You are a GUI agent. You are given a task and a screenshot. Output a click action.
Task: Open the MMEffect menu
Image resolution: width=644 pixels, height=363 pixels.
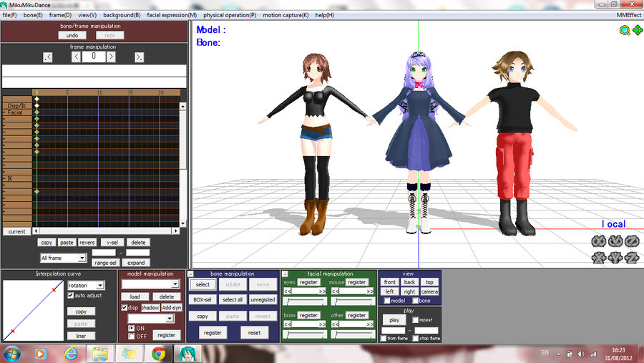(x=628, y=15)
